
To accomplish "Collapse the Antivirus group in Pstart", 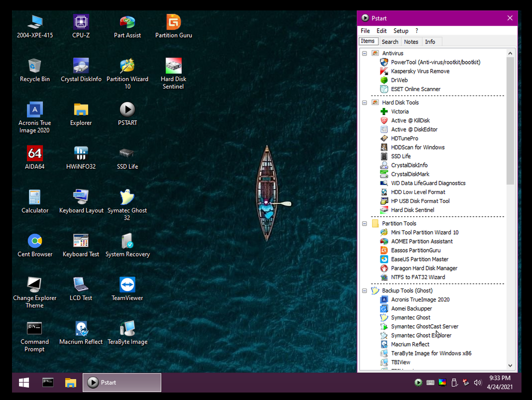I will 364,53.
